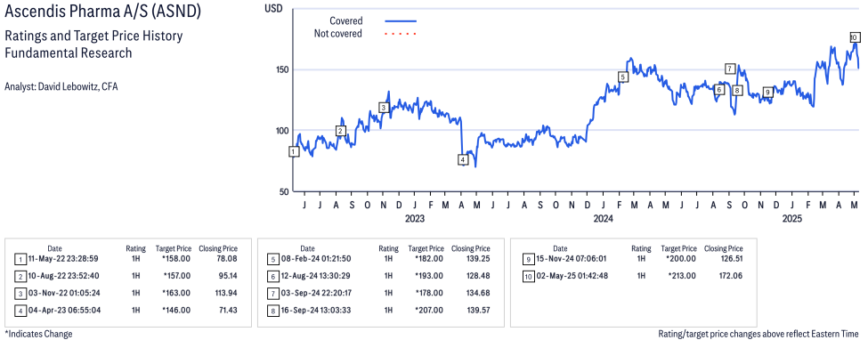Click 'Analyst: David Lebowitz, CFA' text
This screenshot has height=340, width=868.
pyautogui.click(x=61, y=86)
